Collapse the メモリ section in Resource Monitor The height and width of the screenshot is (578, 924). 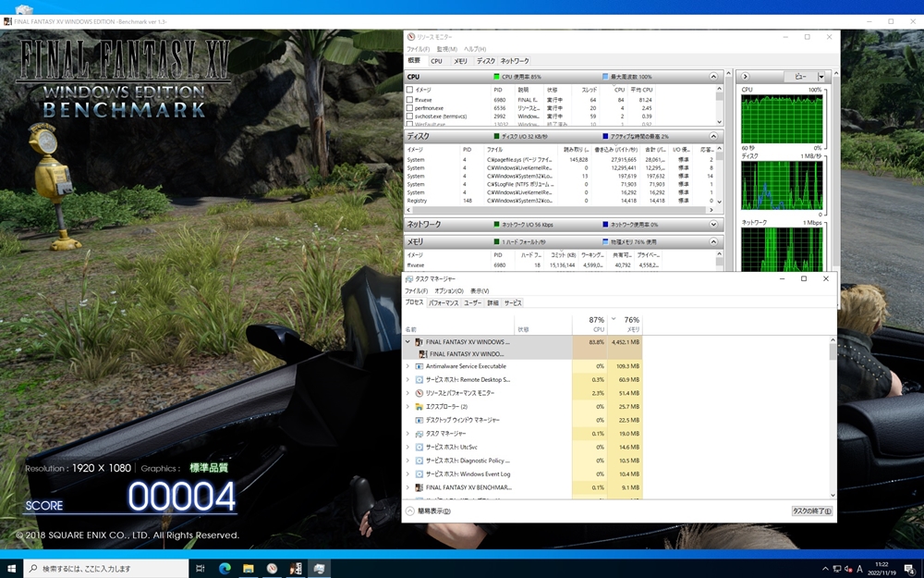(x=713, y=241)
